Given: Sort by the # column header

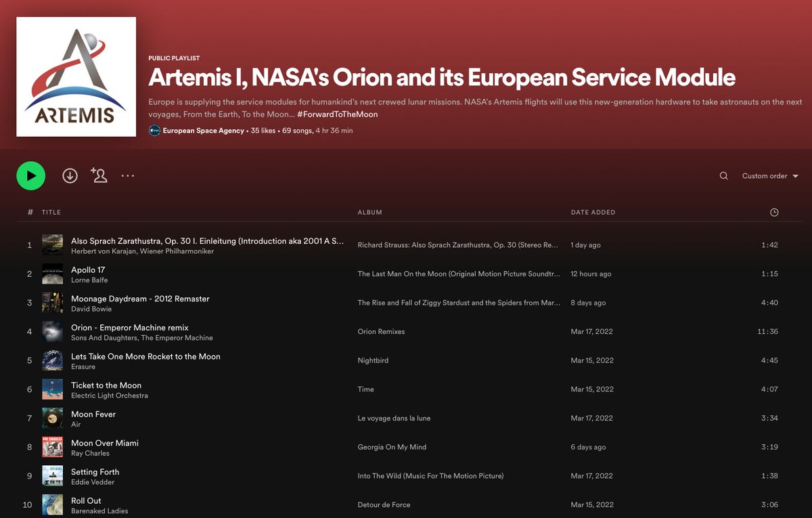Looking at the screenshot, I should (30, 213).
